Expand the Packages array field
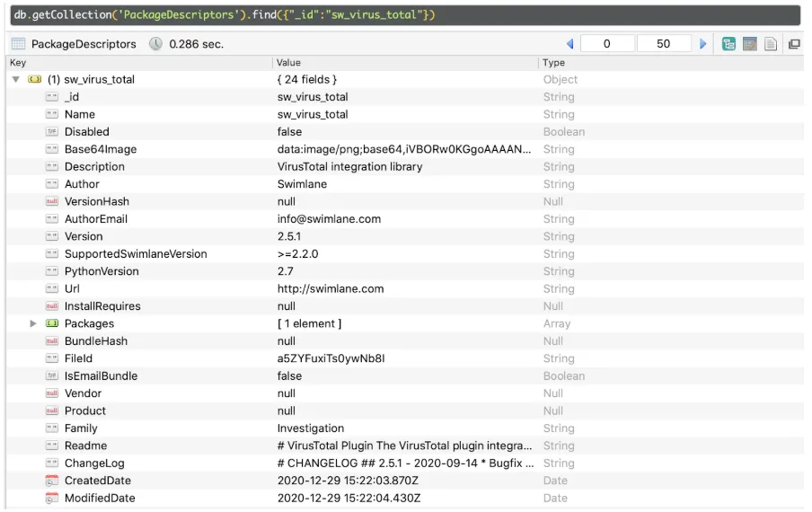Viewport: 812px width, 512px height. tap(33, 323)
